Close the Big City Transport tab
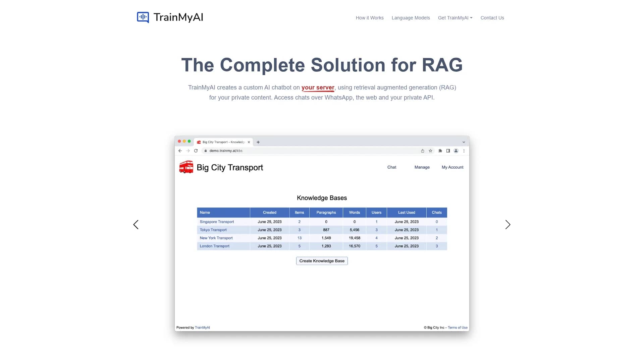 249,142
